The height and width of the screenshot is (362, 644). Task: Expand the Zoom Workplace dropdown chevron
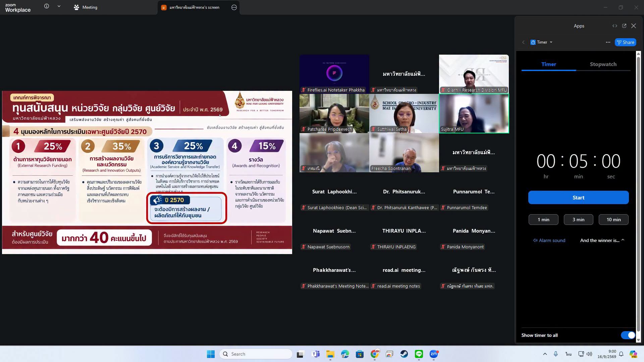(x=59, y=6)
